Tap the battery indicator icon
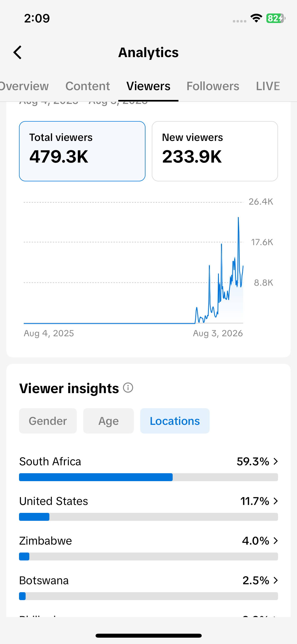This screenshot has height=644, width=297. tap(276, 18)
